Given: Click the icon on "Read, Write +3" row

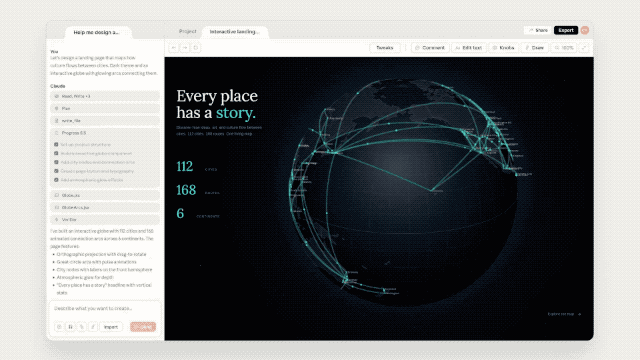Looking at the screenshot, I should pos(57,96).
